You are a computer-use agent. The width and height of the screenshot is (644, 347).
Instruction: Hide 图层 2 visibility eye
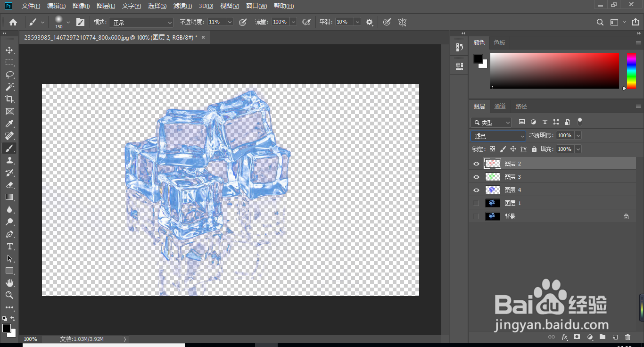pyautogui.click(x=476, y=164)
